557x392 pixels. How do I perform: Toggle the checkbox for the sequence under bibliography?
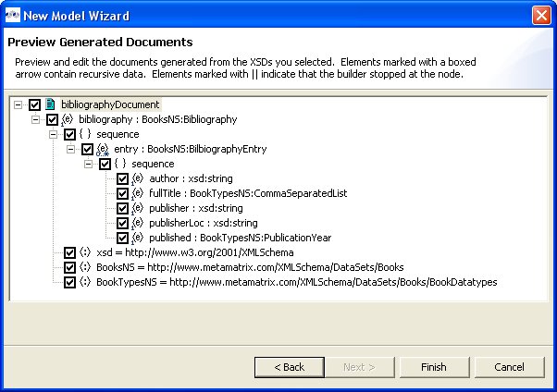point(69,135)
